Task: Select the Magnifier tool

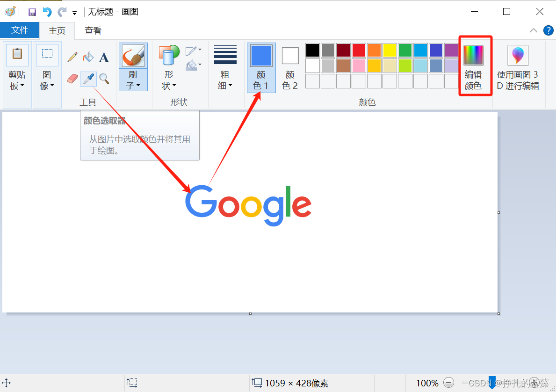Action: click(x=104, y=79)
